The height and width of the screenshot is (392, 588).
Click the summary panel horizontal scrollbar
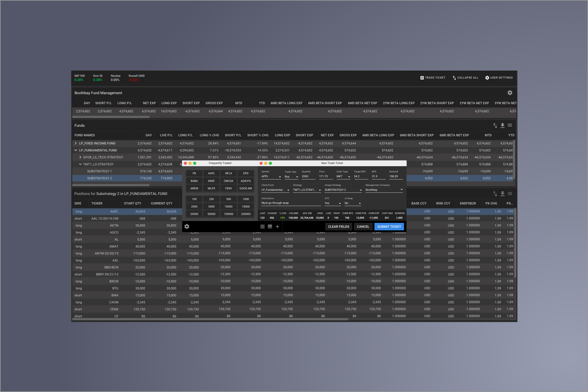click(x=111, y=117)
